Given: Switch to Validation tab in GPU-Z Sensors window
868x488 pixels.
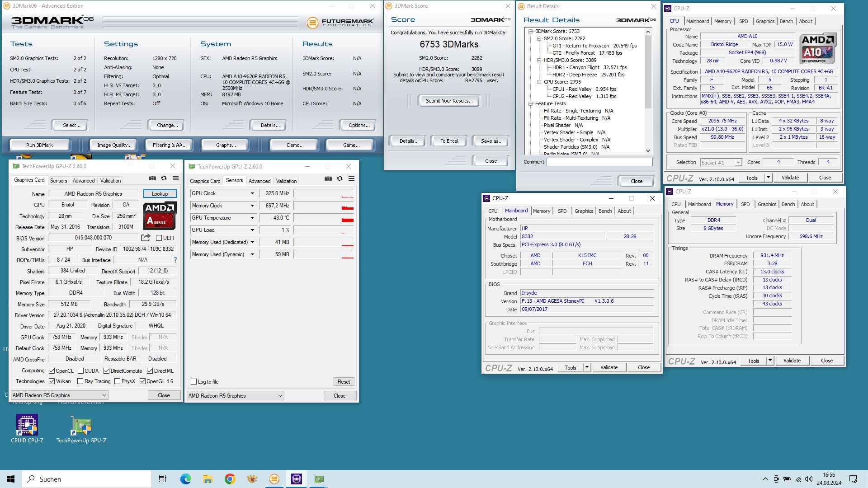Looking at the screenshot, I should coord(286,181).
